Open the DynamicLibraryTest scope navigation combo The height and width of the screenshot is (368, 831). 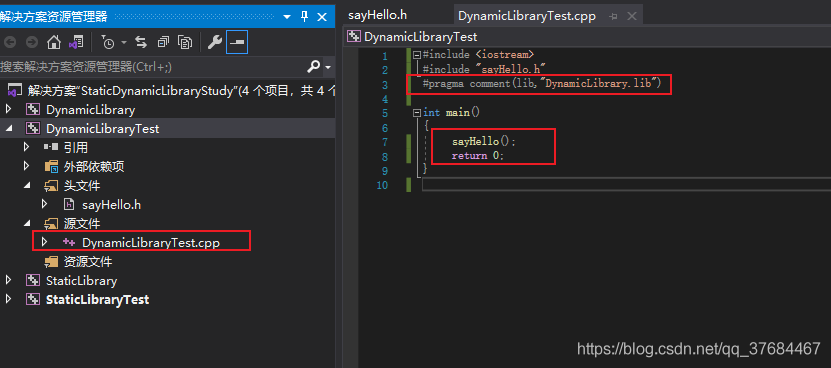(x=587, y=37)
